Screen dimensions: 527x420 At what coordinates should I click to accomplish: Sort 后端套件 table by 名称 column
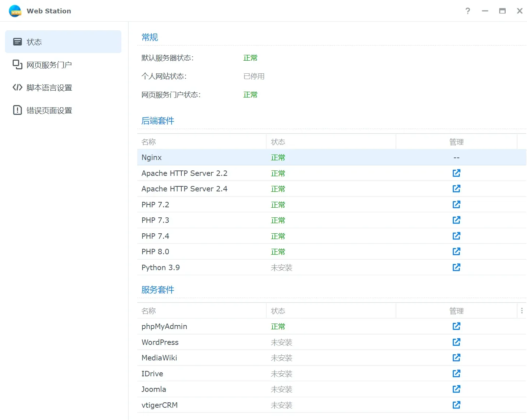click(202, 142)
